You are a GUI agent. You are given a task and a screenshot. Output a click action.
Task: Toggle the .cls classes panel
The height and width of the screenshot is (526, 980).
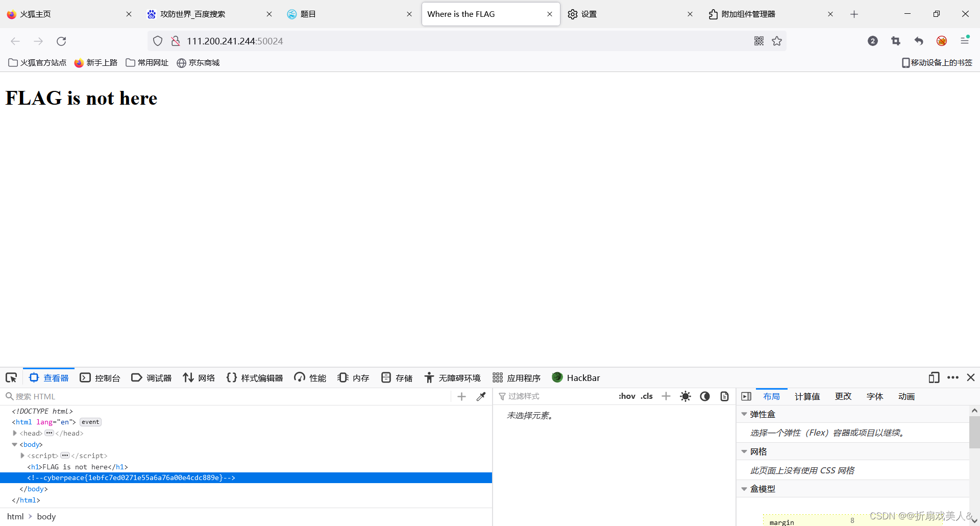coord(647,396)
